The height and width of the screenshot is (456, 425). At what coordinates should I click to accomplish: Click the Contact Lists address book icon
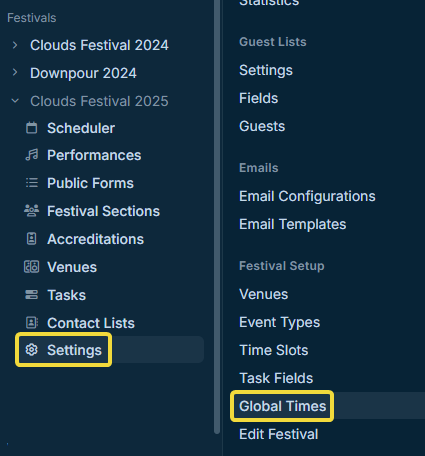coord(32,323)
